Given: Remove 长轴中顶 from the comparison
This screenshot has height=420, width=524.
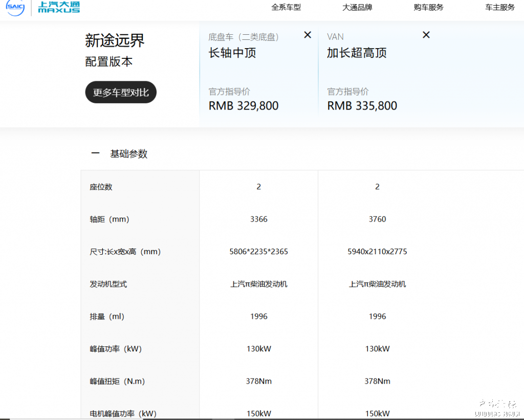Looking at the screenshot, I should tap(308, 35).
